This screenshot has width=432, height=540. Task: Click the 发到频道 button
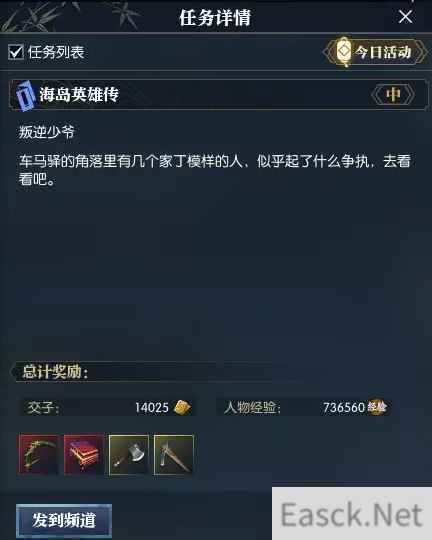point(64,520)
